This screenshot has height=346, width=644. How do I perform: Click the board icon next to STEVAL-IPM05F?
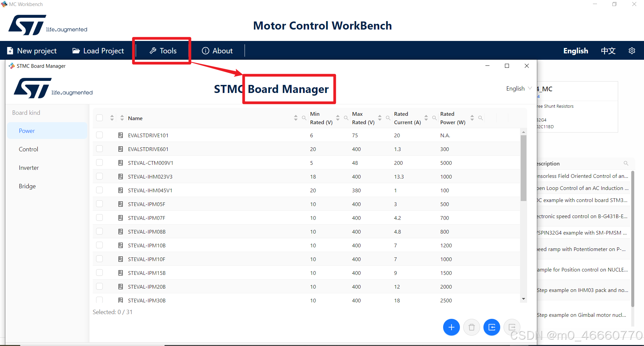(121, 204)
